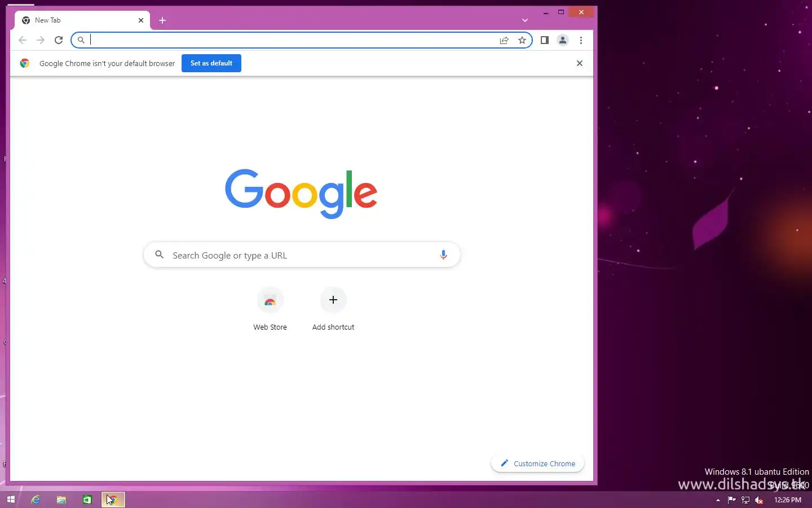
Task: Expand the tab search dropdown arrow
Action: [x=525, y=20]
